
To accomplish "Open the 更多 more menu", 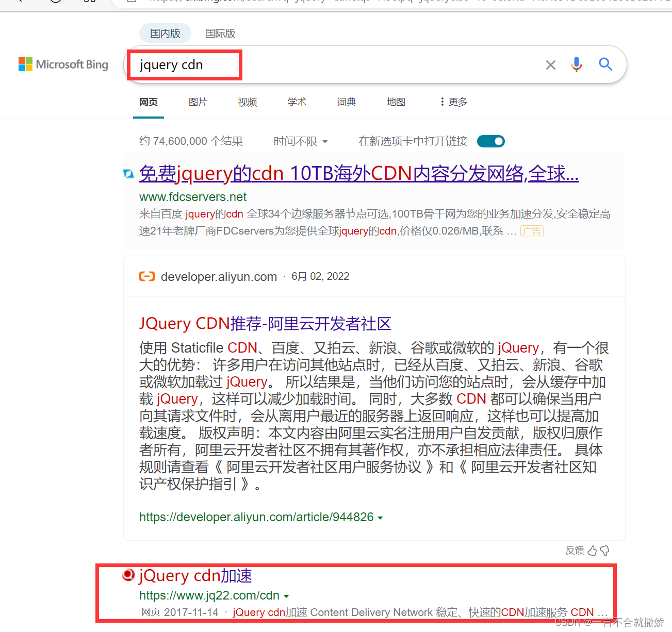I will point(454,102).
